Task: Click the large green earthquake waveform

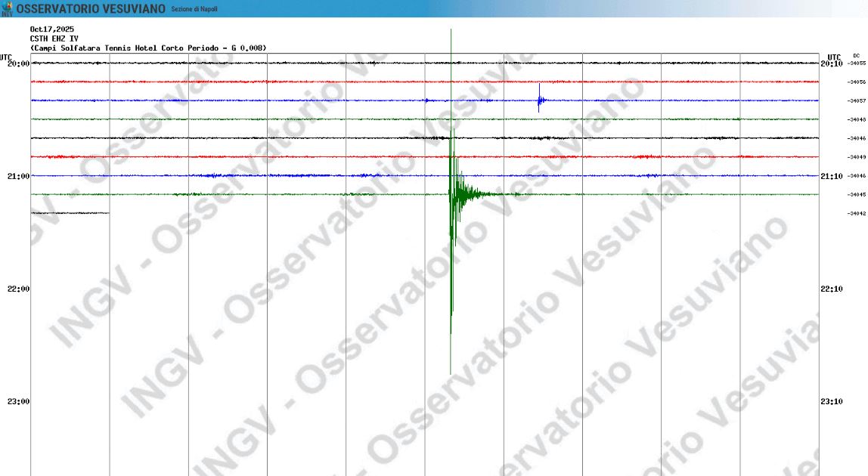Action: [451, 227]
